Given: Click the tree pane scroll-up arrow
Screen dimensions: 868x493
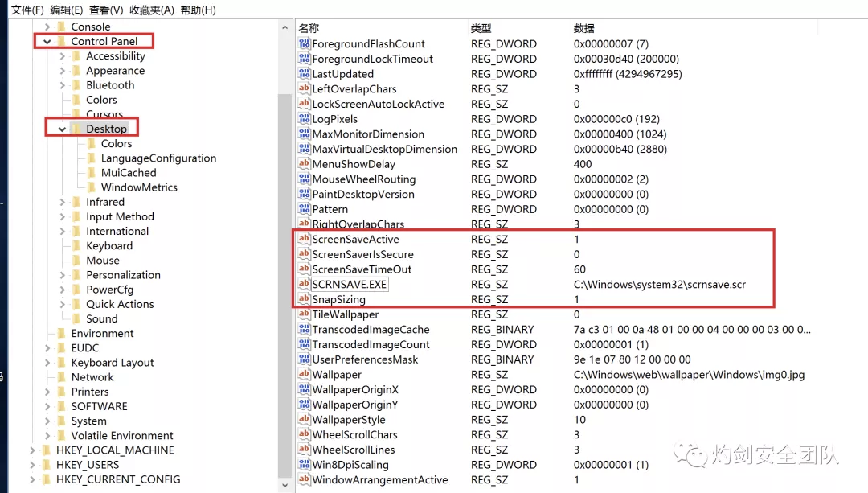Looking at the screenshot, I should (x=285, y=27).
